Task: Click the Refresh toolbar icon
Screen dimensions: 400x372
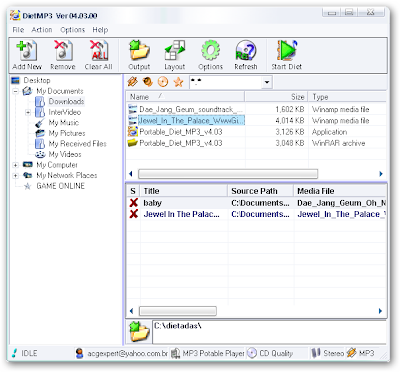Action: (246, 51)
